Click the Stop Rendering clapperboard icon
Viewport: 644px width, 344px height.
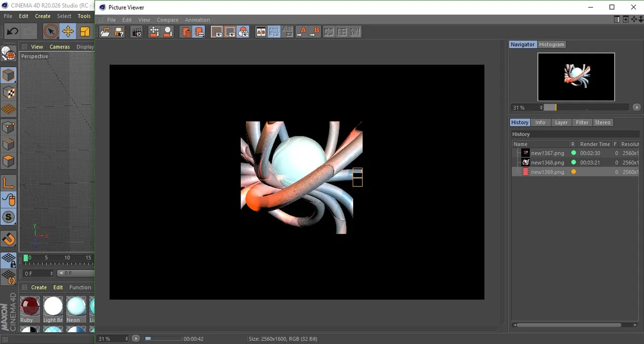click(137, 32)
